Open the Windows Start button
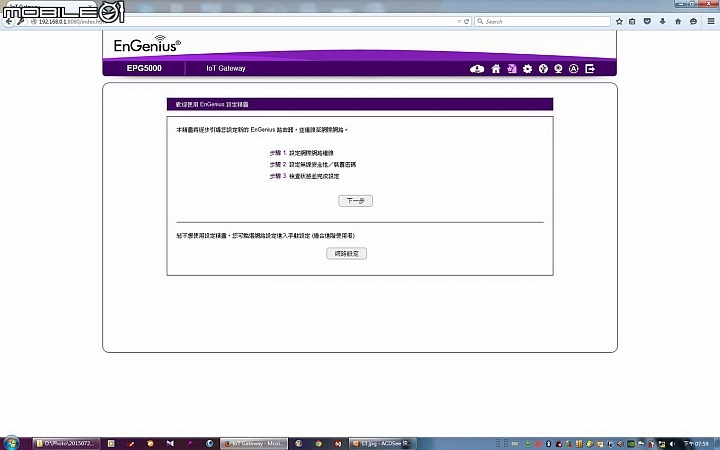 click(11, 443)
